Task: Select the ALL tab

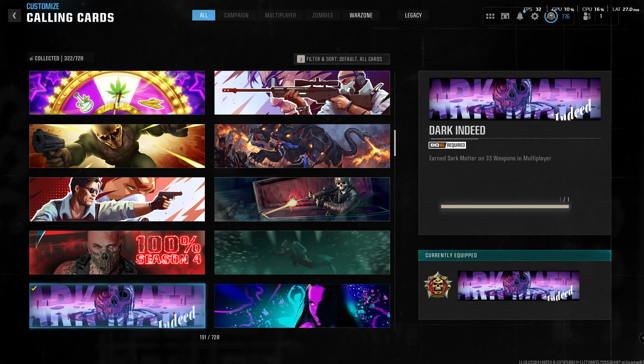Action: [x=204, y=15]
